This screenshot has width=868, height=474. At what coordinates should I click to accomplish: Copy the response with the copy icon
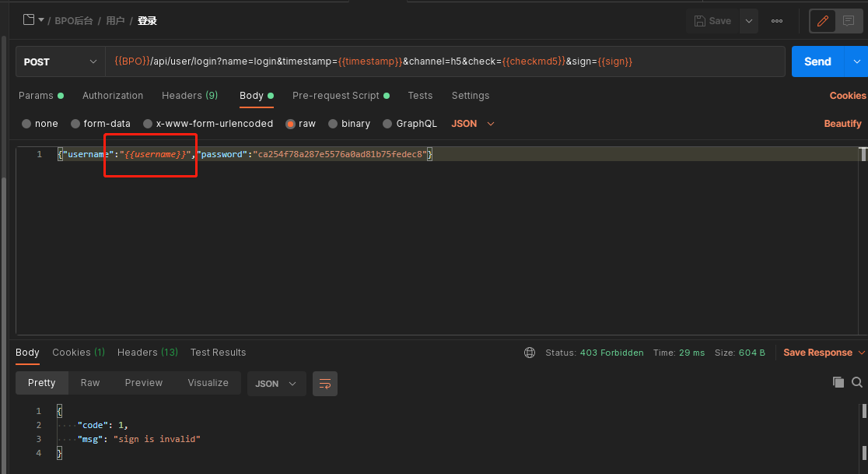click(838, 382)
